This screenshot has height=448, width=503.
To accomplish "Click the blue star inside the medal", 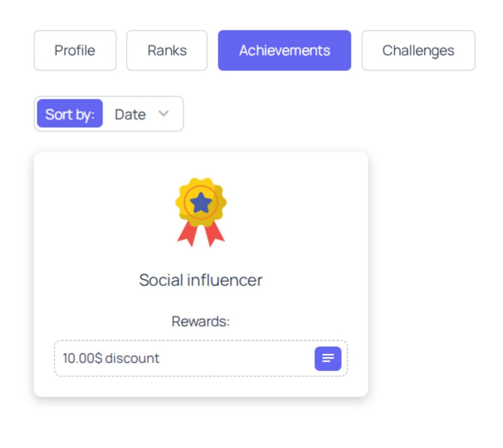I will [201, 203].
